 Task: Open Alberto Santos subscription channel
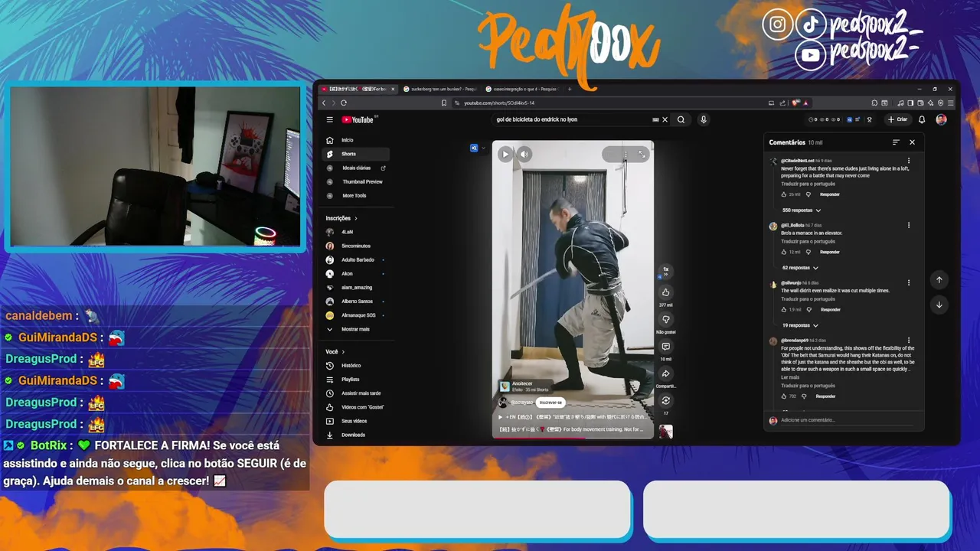(357, 301)
